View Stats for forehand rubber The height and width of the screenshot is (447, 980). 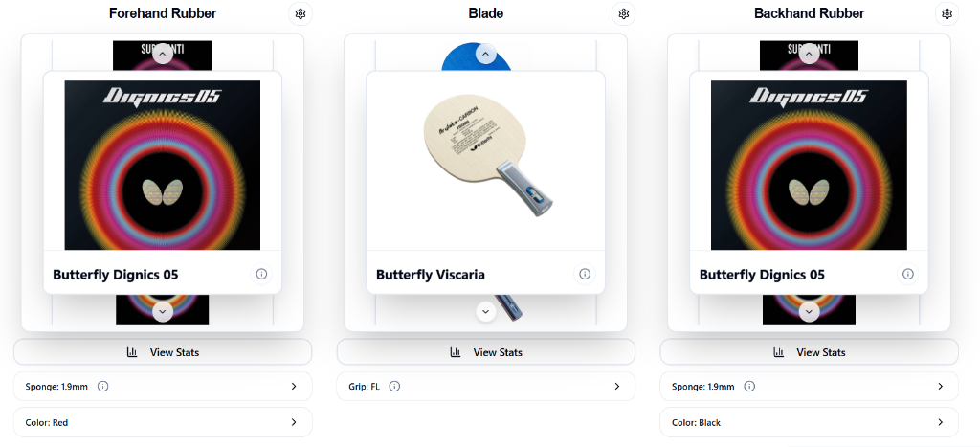point(163,352)
